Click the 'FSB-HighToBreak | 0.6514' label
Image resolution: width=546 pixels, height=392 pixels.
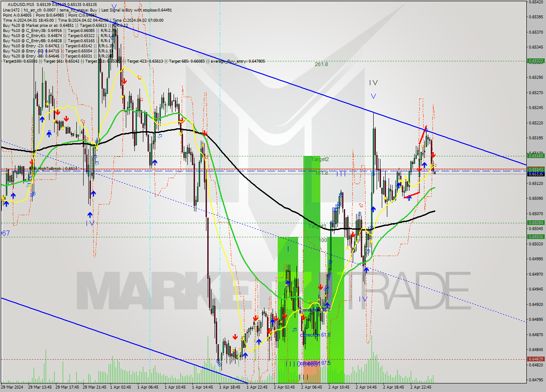click(53, 169)
